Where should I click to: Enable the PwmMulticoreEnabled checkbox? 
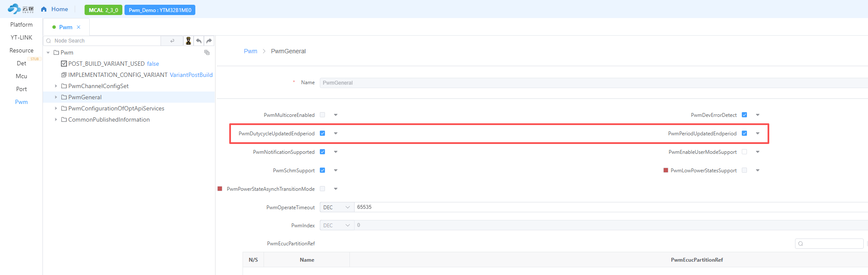click(322, 115)
